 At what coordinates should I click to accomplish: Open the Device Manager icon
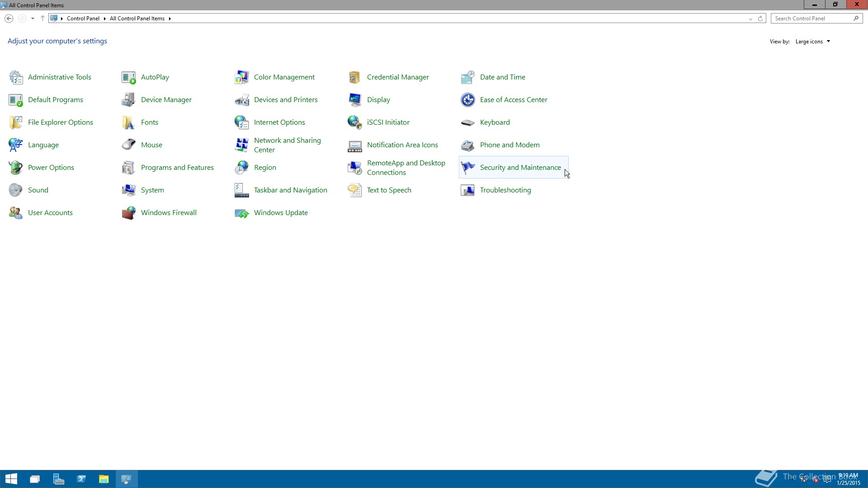point(129,100)
